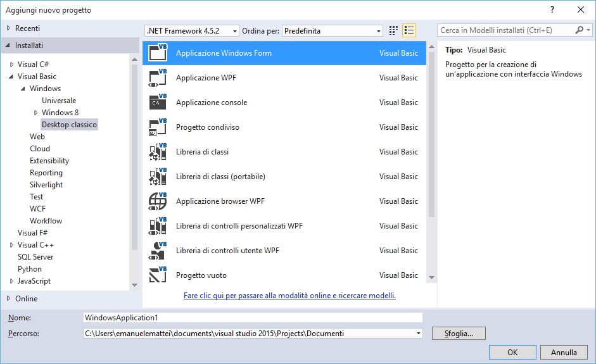Select the Progetto vuoto template icon
This screenshot has width=596, height=364.
(x=158, y=275)
